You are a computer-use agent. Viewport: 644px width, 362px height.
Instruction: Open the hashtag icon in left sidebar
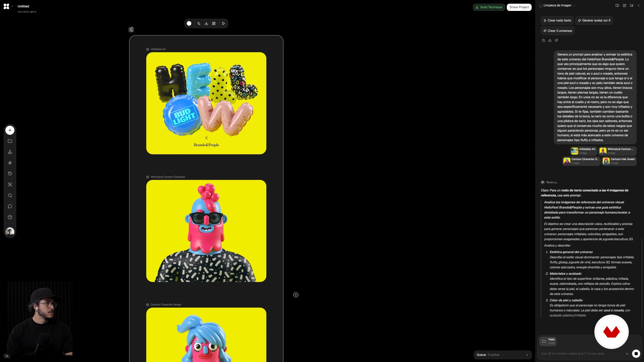point(10,163)
